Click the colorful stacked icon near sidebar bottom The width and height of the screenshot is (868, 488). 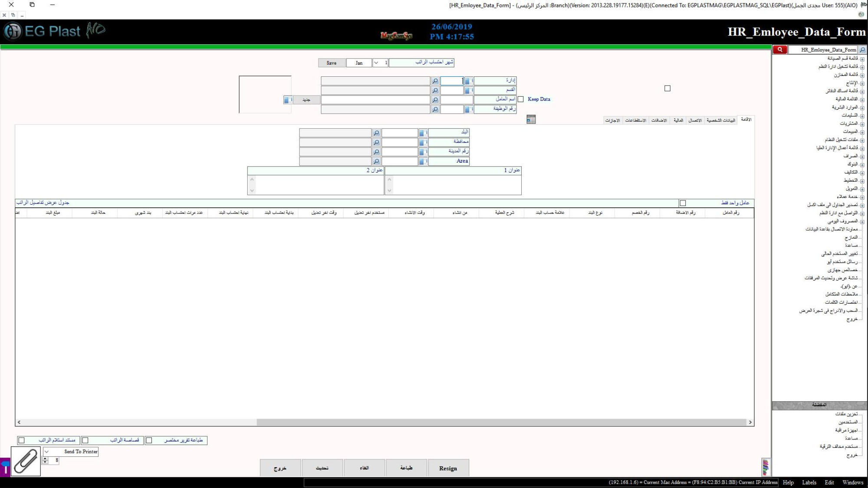766,467
